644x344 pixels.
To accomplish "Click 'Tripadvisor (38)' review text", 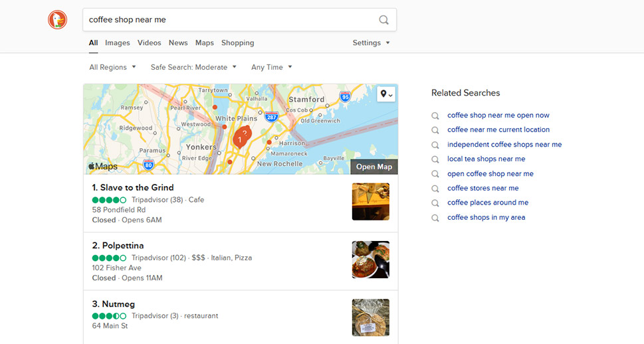I will click(157, 200).
